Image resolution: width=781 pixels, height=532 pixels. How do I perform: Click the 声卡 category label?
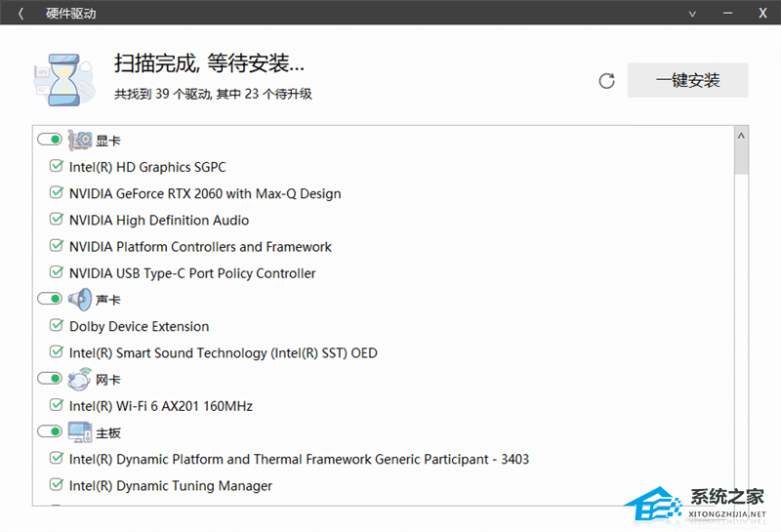coord(108,300)
